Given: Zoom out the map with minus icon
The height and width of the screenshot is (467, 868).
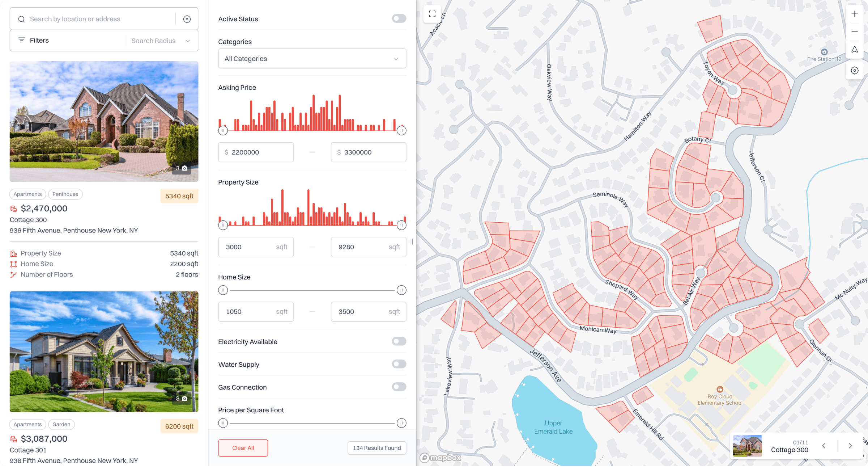Looking at the screenshot, I should 855,32.
